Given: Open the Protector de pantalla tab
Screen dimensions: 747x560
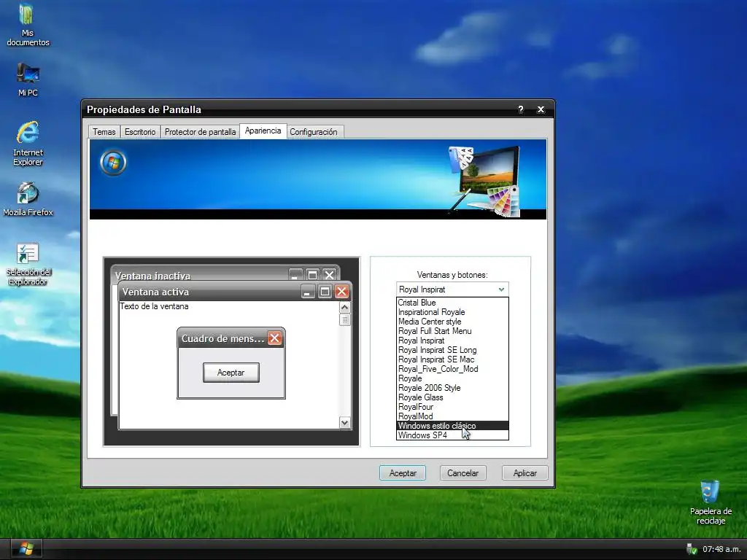Looking at the screenshot, I should pos(200,132).
